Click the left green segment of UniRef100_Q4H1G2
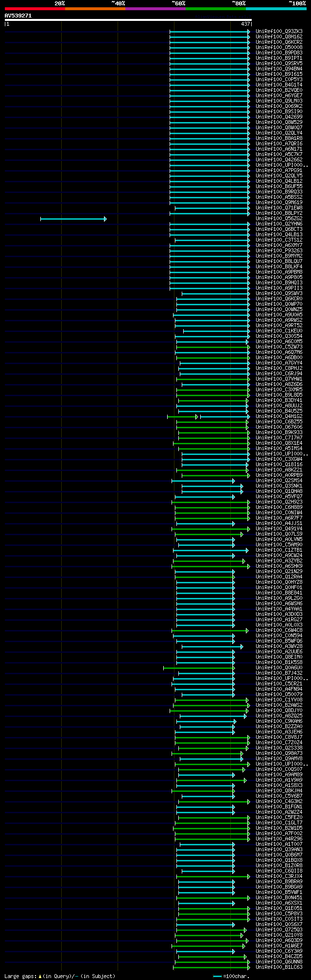This screenshot has width=311, height=980. click(x=183, y=417)
